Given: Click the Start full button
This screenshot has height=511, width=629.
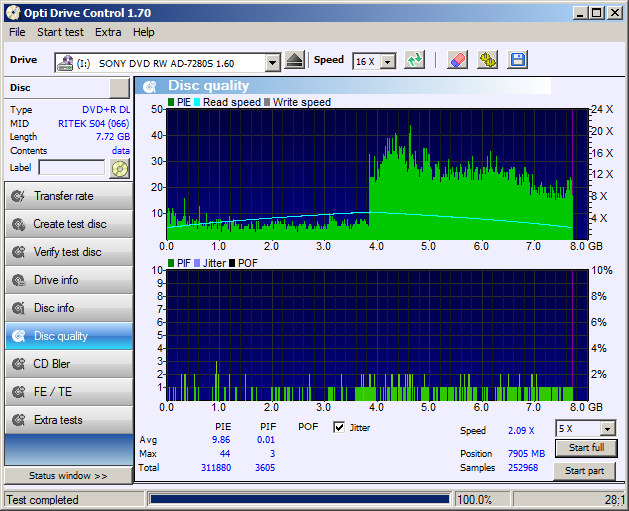Looking at the screenshot, I should point(586,448).
